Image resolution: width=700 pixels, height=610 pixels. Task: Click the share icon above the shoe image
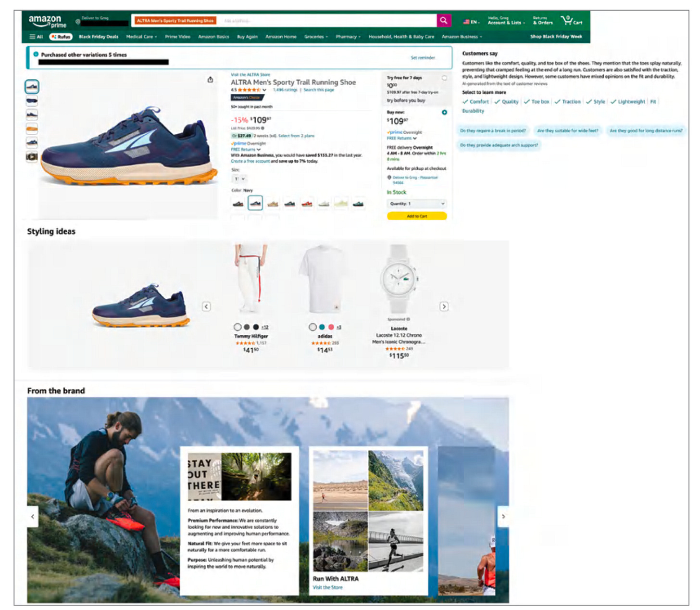pyautogui.click(x=210, y=80)
